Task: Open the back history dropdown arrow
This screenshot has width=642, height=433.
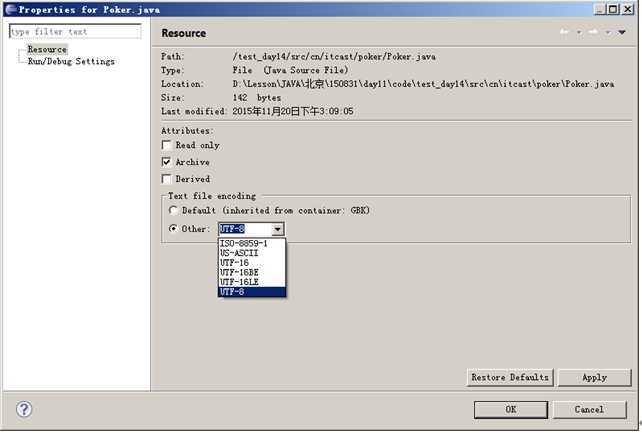Action: coord(579,32)
